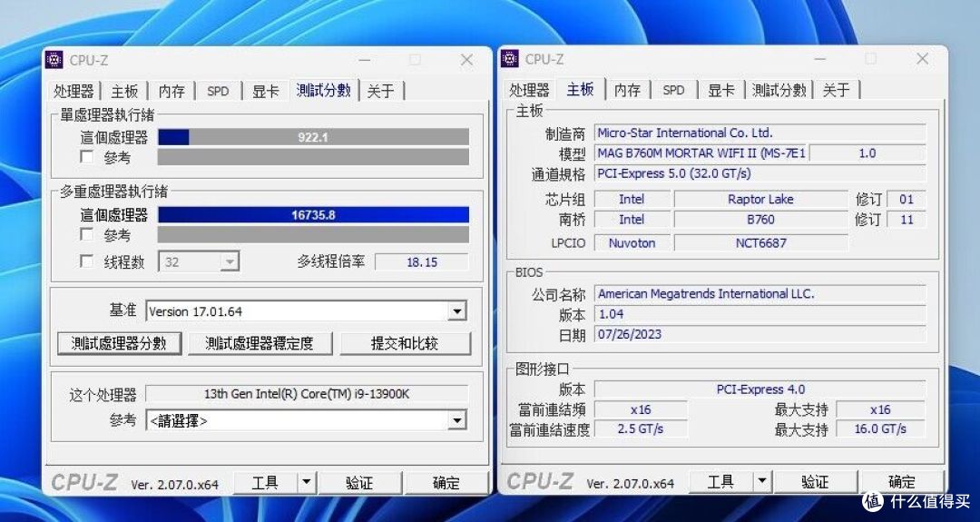Click single thread 參考 reference bar
980x522 pixels.
tap(313, 157)
